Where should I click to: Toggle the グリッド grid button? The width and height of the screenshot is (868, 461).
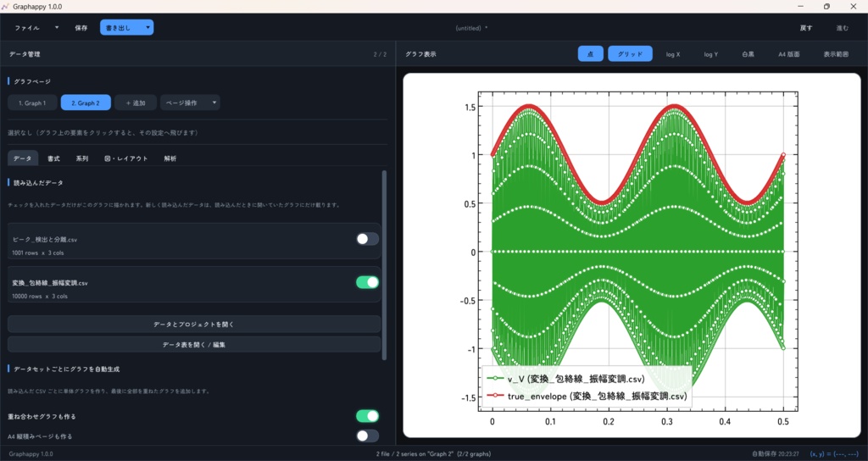pyautogui.click(x=630, y=54)
